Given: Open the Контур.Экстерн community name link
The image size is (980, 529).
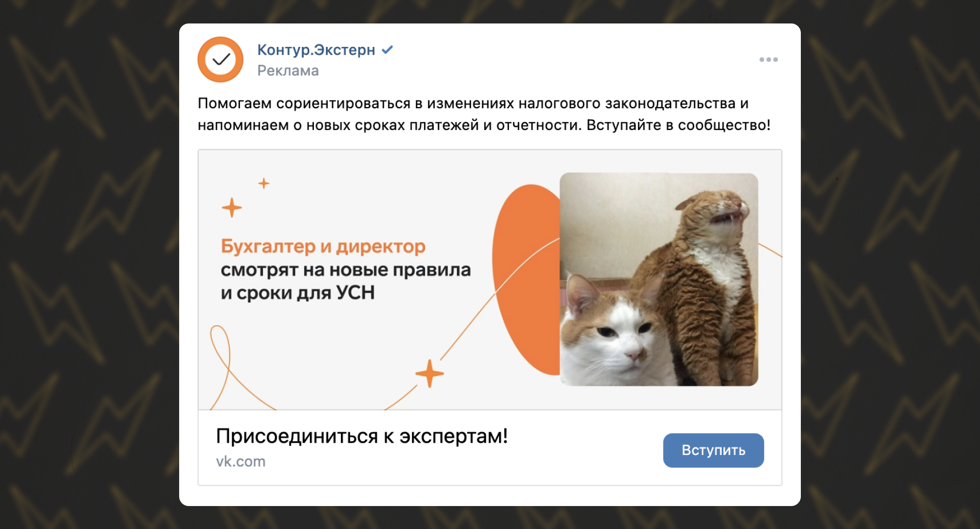Looking at the screenshot, I should click(x=316, y=50).
